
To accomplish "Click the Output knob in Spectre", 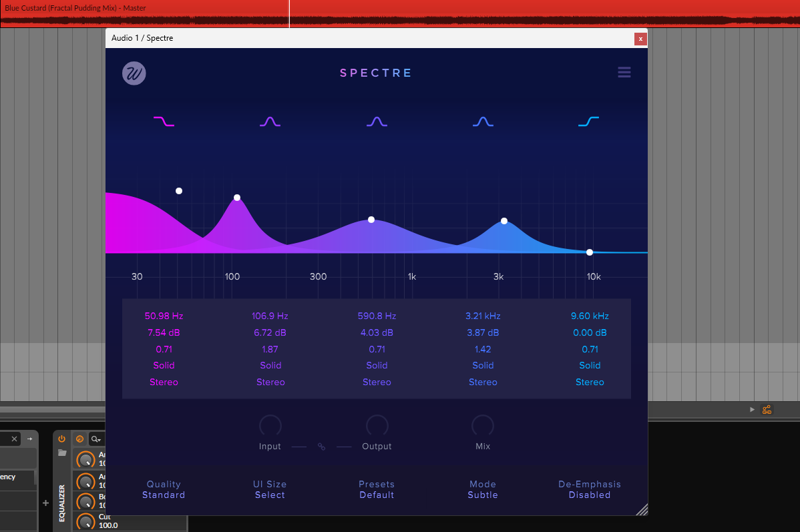I will click(377, 425).
